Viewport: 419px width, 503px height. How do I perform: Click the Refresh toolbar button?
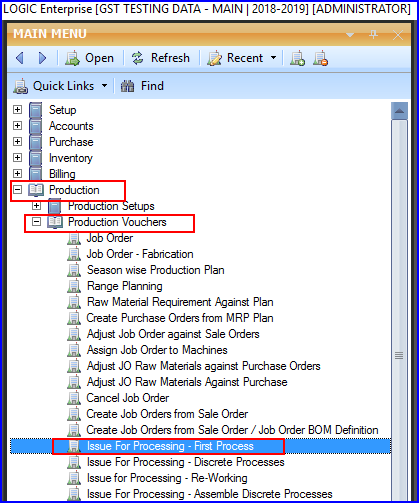(x=160, y=58)
